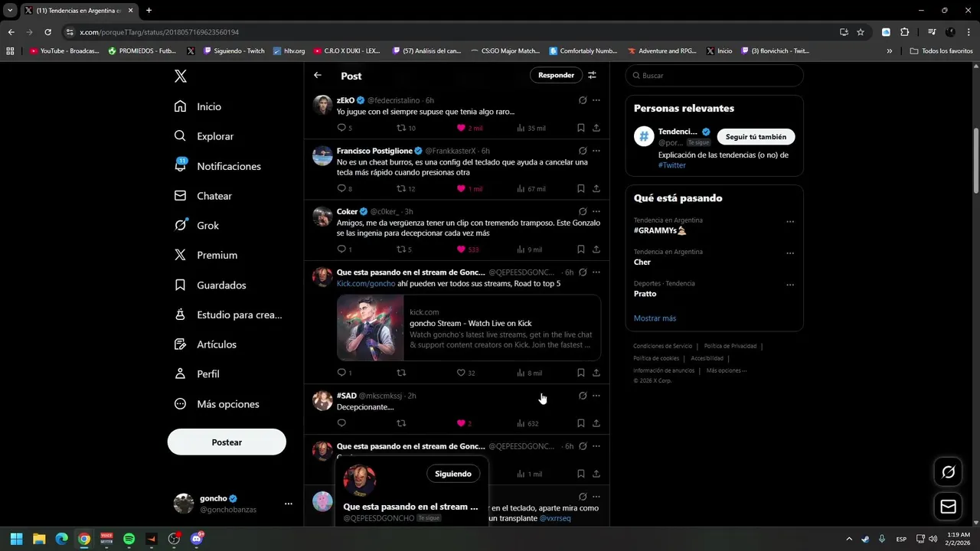Viewport: 980px width, 551px height.
Task: Open floating Grok button
Action: tap(948, 472)
